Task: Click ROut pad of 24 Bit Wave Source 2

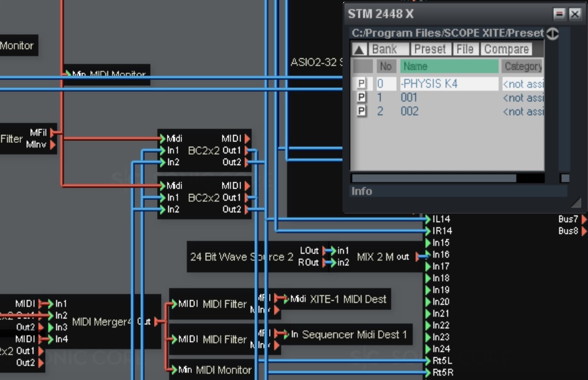Action: point(325,263)
